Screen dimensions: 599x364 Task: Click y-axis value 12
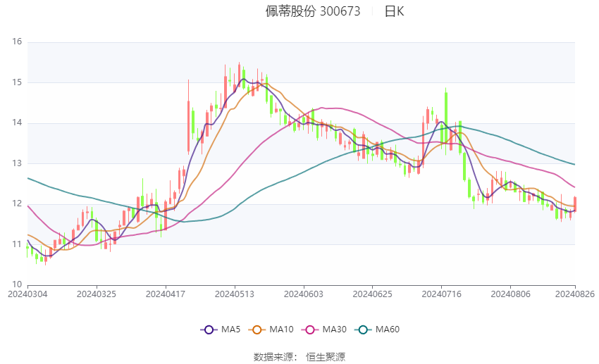[17, 203]
